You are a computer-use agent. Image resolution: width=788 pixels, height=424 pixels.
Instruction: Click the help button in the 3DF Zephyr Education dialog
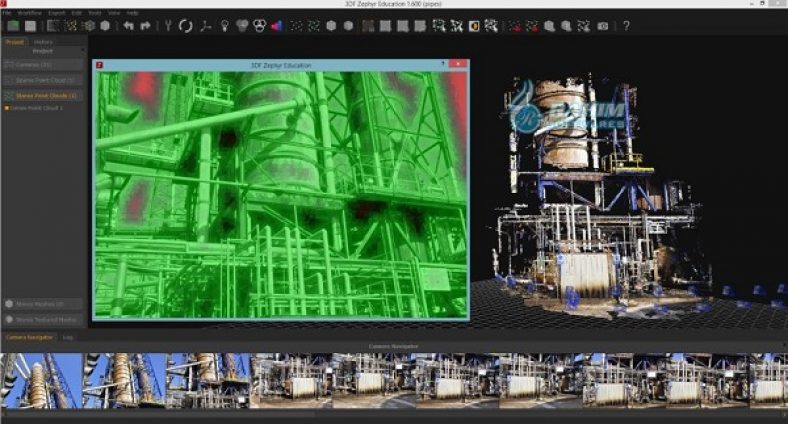tap(443, 64)
